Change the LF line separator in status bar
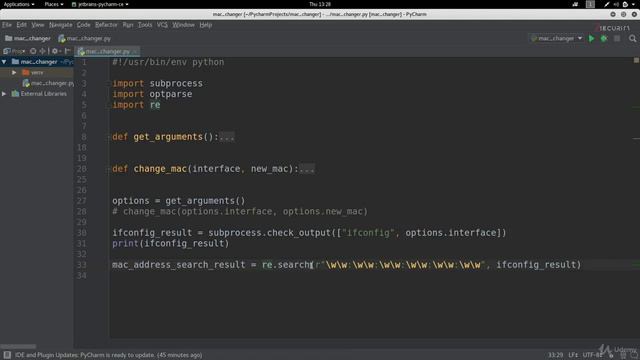The height and width of the screenshot is (360, 640). [573, 355]
